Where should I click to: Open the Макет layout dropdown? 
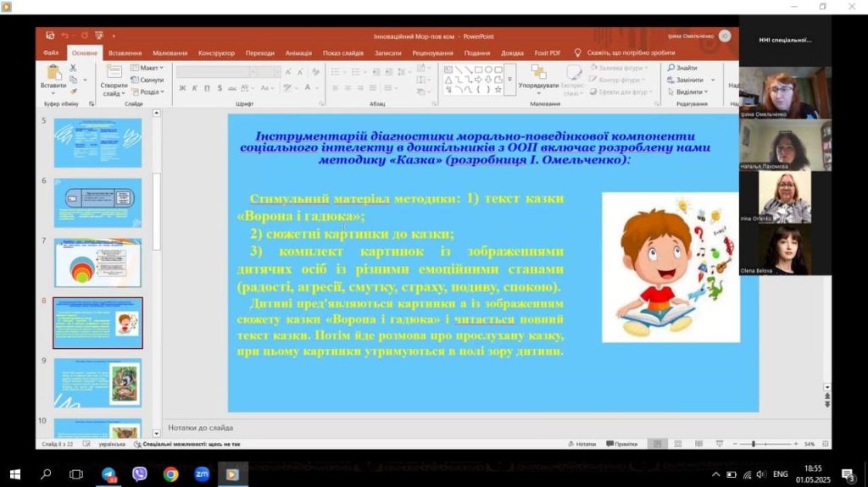tap(147, 68)
